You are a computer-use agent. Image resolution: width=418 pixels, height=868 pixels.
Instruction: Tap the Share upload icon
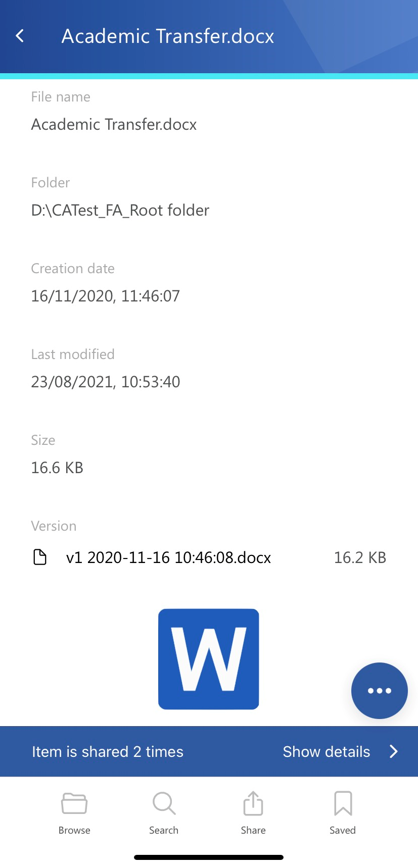(253, 803)
